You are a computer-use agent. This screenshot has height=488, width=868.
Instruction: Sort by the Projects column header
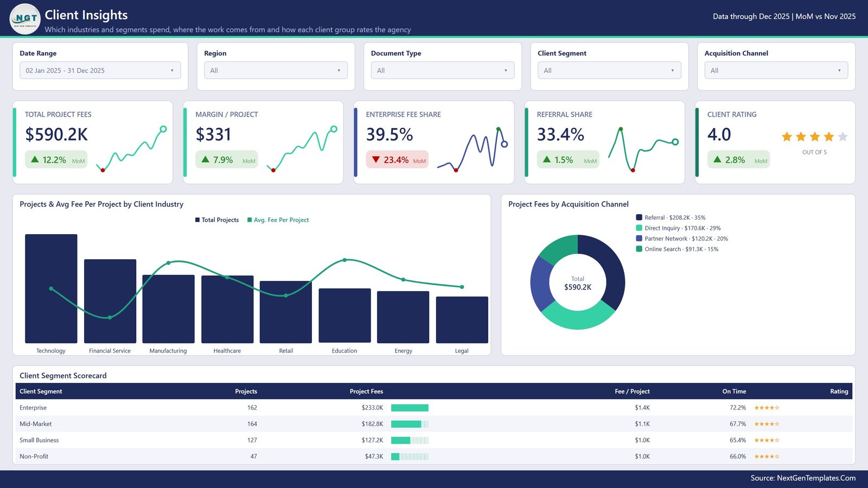[x=246, y=391]
